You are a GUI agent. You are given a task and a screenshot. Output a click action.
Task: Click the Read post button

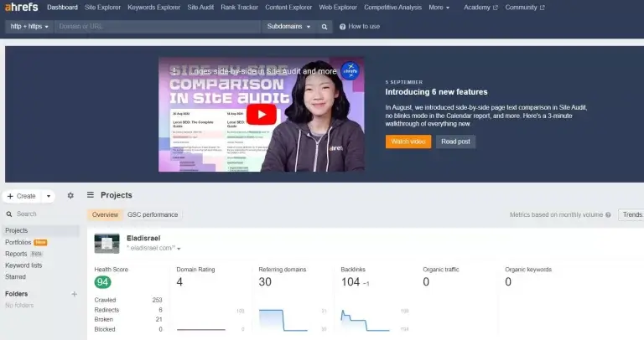455,142
